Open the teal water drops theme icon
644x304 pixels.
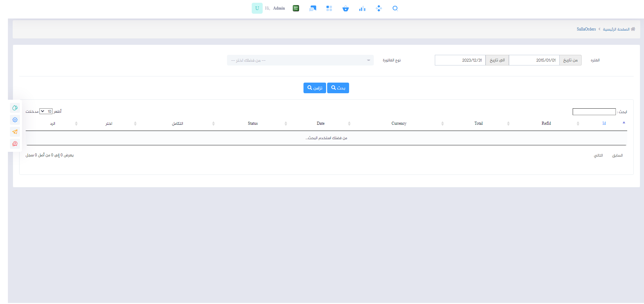15,108
